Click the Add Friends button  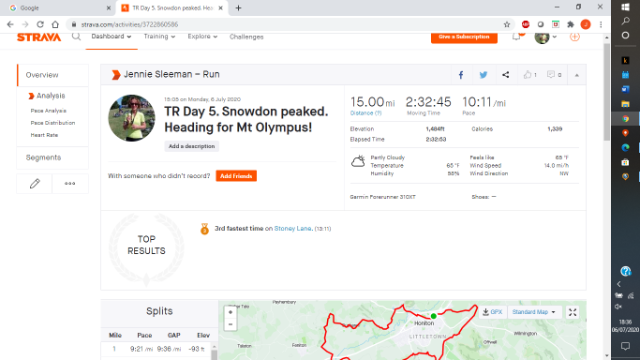(236, 176)
